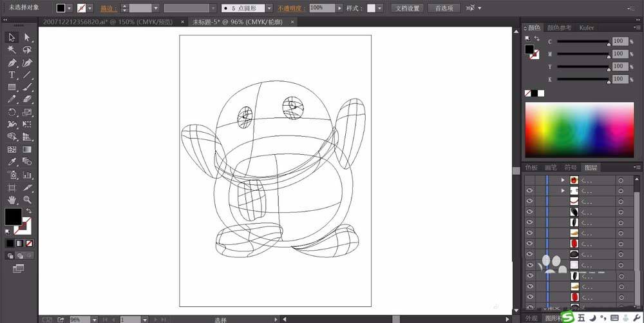Hide the expandable layer with white eyes thumbnail

coord(529,190)
